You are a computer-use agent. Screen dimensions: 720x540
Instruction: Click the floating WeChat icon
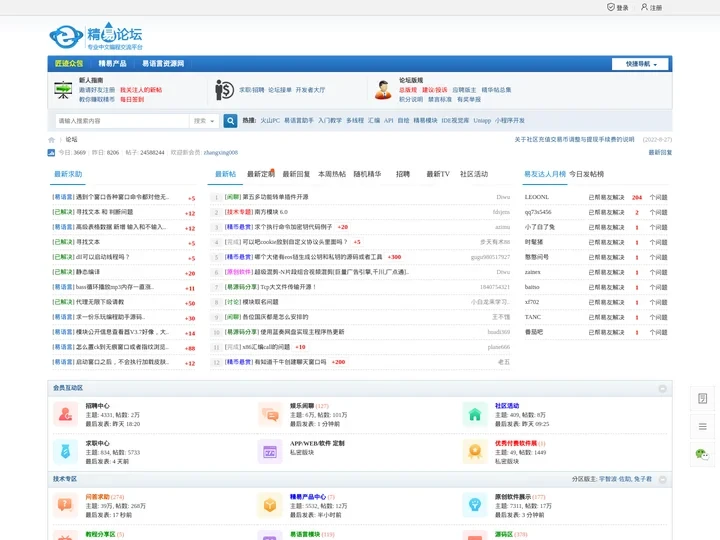tap(703, 455)
